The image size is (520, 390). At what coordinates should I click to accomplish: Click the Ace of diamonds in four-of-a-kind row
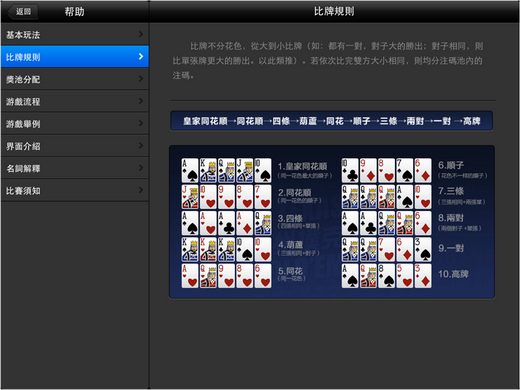click(245, 223)
